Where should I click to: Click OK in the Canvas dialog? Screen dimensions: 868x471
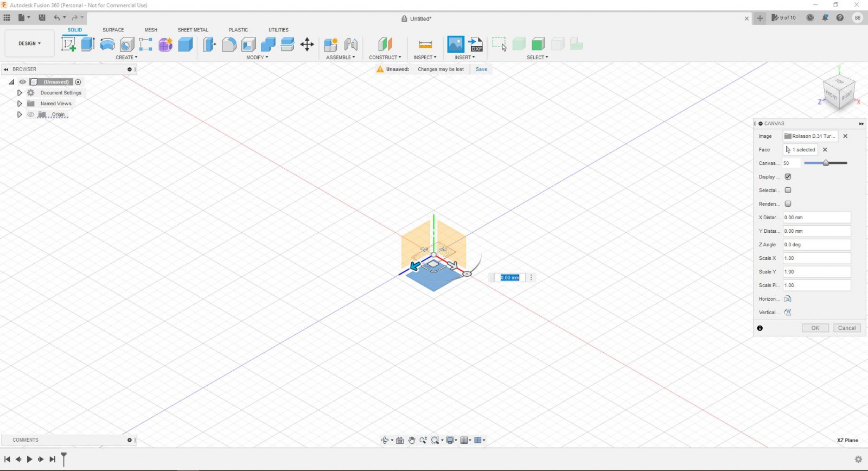coord(815,328)
